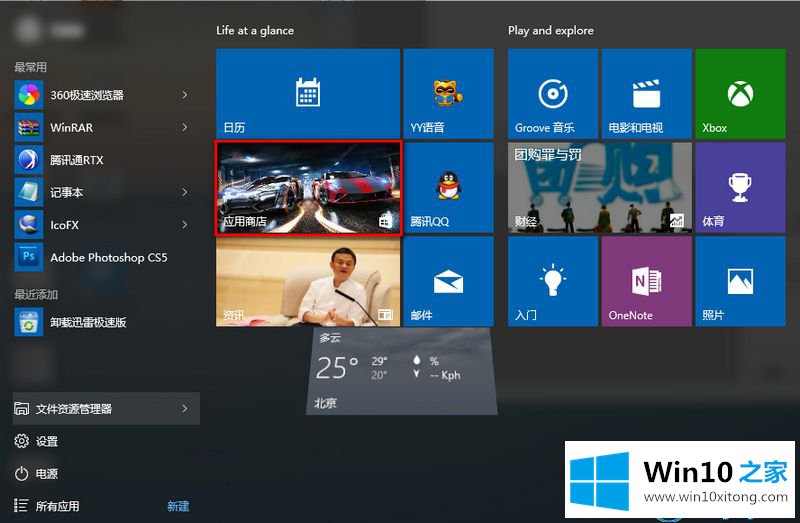
Task: Open the YY语音 tile
Action: (x=448, y=93)
